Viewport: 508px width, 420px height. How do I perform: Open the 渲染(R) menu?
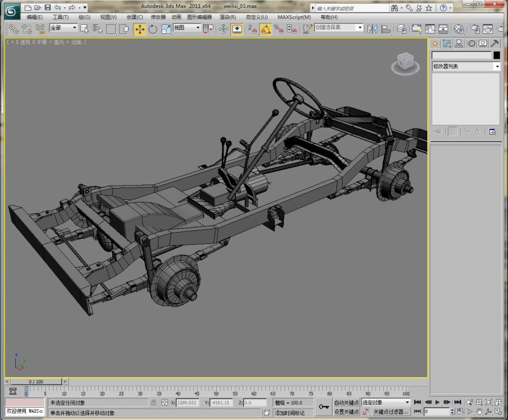(228, 17)
